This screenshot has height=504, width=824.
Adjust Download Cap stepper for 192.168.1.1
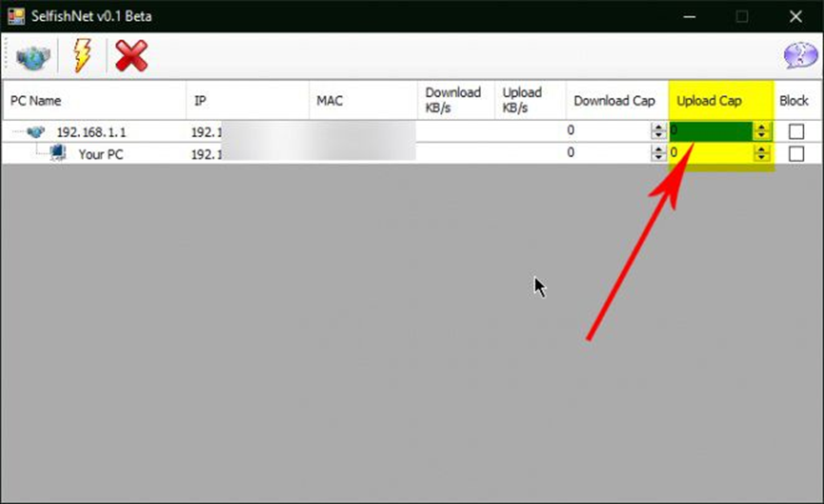click(x=658, y=132)
